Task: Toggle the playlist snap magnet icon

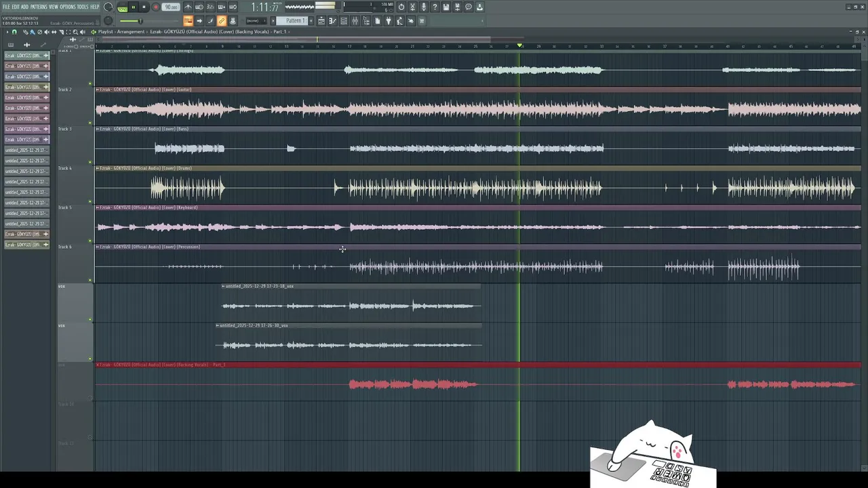Action: (14, 32)
